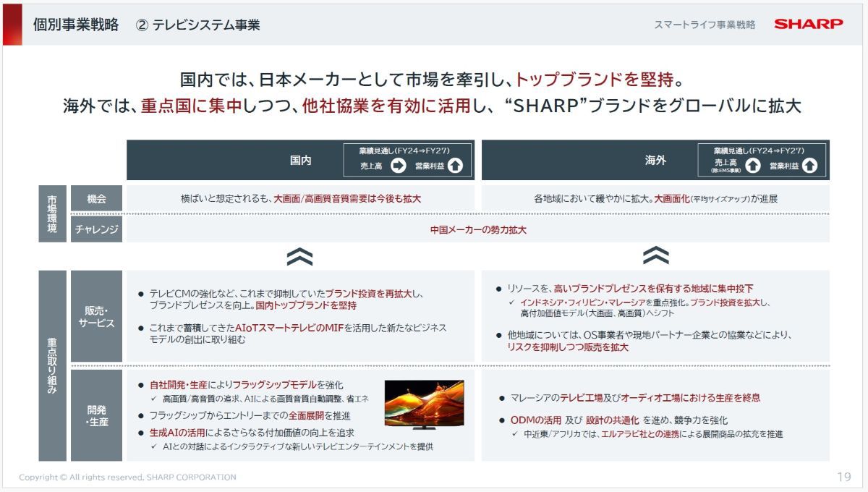Click the チャレンジ row label
The image size is (868, 492).
pos(96,230)
